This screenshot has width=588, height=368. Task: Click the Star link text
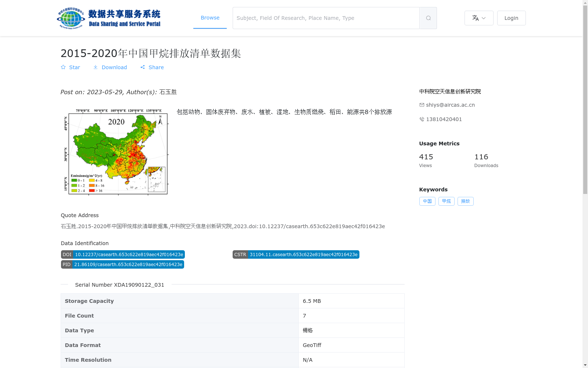[x=75, y=67]
